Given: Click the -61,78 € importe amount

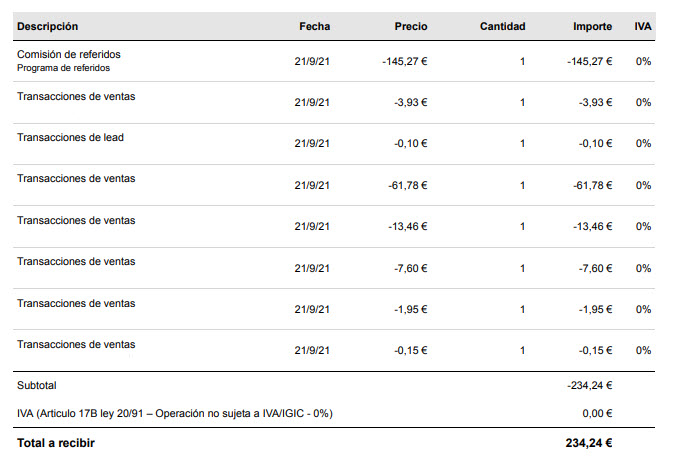Looking at the screenshot, I should pos(589,185).
